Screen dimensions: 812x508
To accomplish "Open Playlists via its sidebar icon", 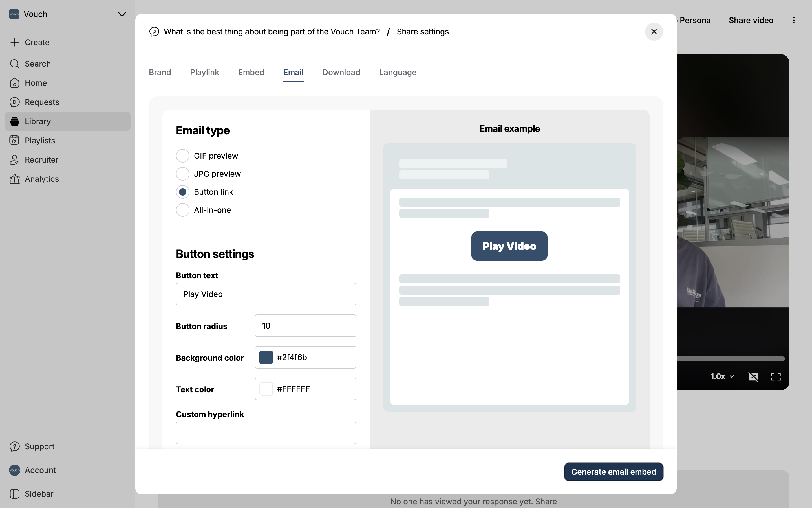I will 14,141.
